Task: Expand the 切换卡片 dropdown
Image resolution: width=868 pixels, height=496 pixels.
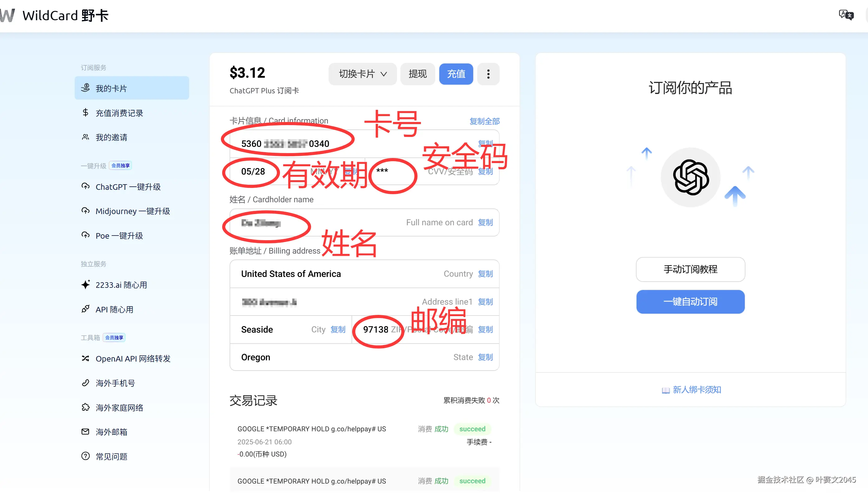Action: pos(362,74)
